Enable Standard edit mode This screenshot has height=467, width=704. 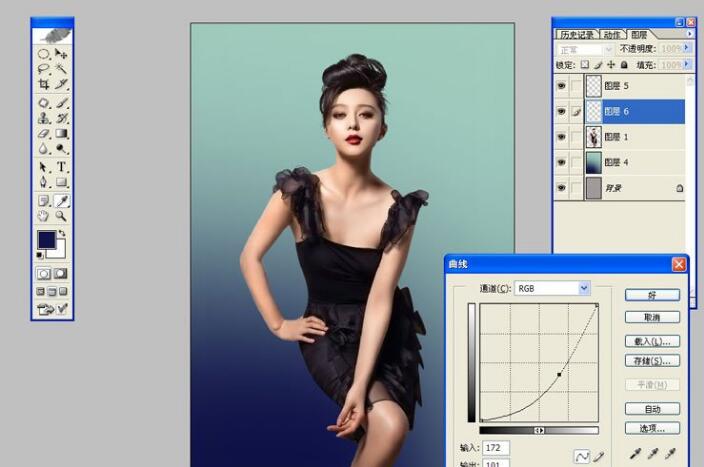(44, 273)
